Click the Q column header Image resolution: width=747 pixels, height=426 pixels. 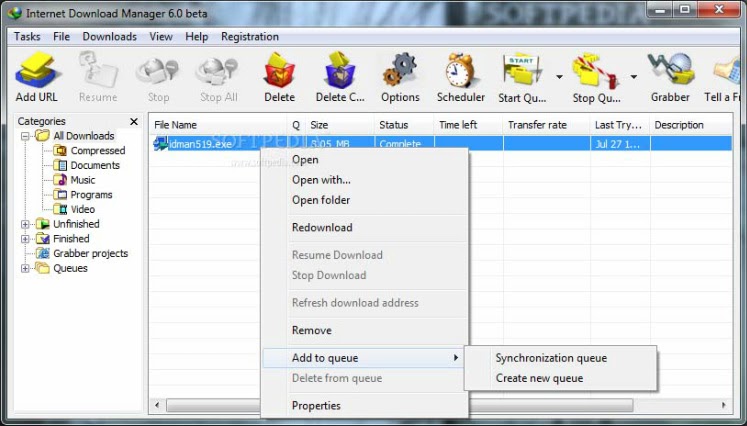(296, 125)
